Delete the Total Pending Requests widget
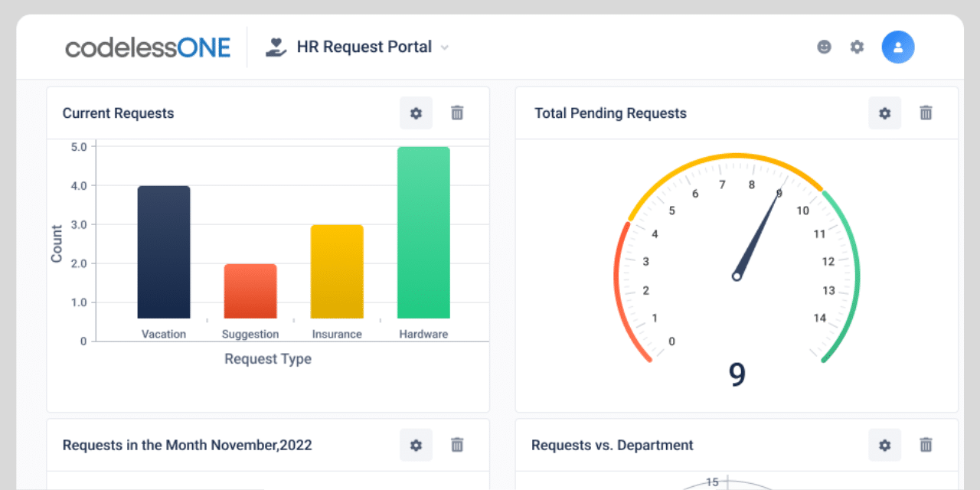Viewport: 980px width, 490px height. 926,113
